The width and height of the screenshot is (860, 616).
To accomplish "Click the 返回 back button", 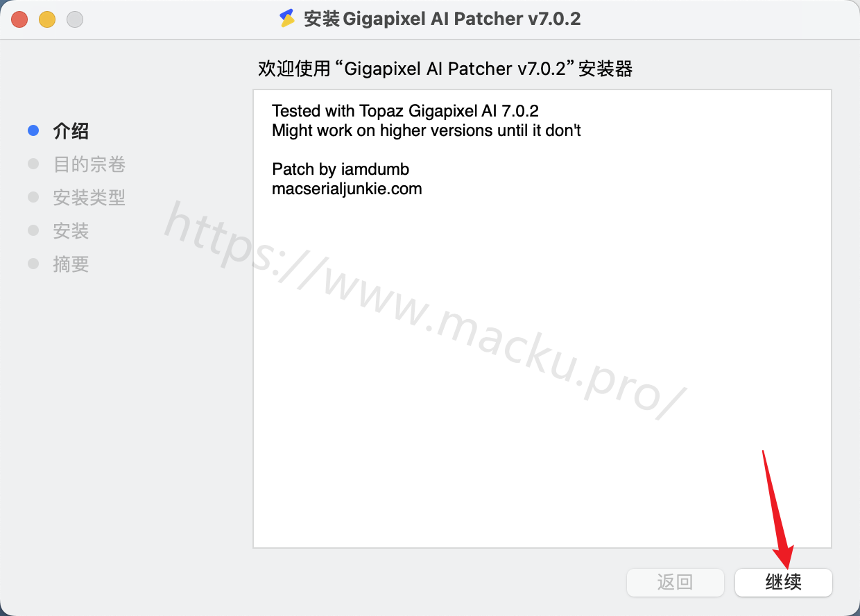I will click(675, 582).
